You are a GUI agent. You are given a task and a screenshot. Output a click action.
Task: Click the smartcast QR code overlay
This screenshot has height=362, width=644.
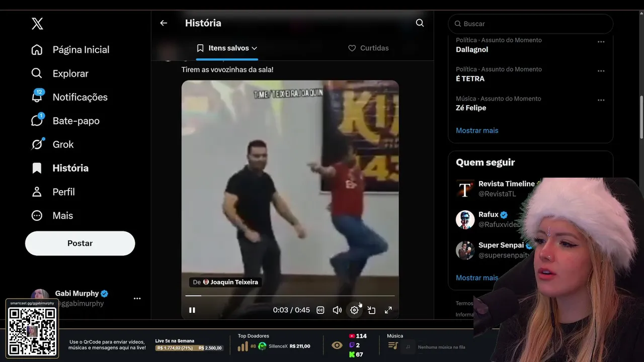tap(32, 331)
